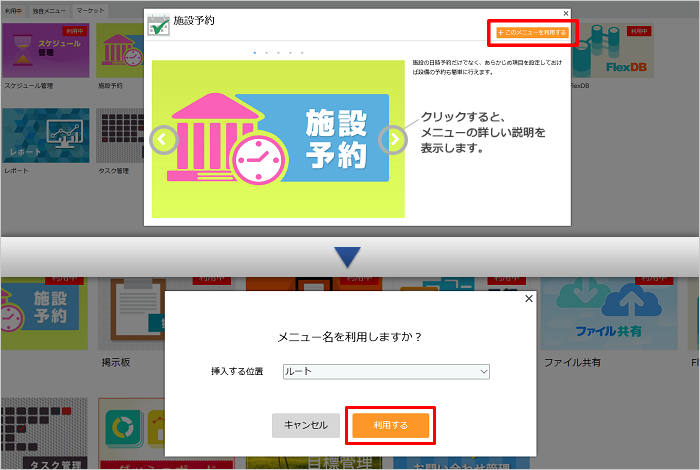
Task: Expand the 挿入する位置 dropdown showing ルート
Action: pos(386,371)
